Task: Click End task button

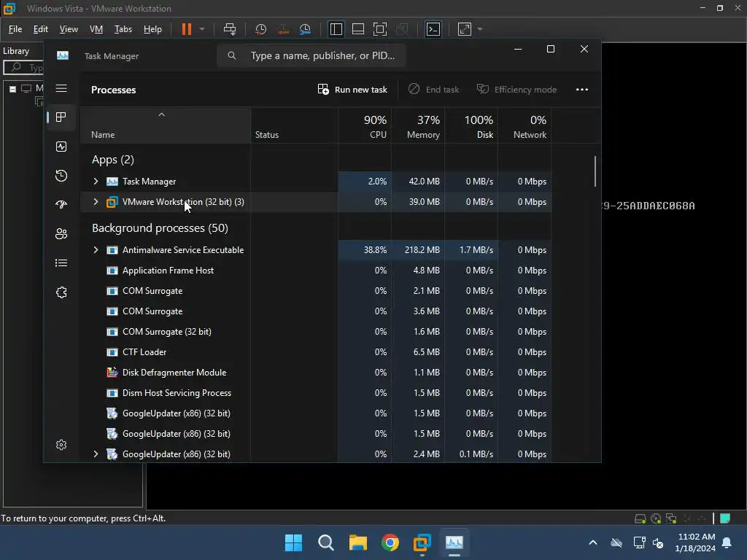Action: (x=433, y=90)
